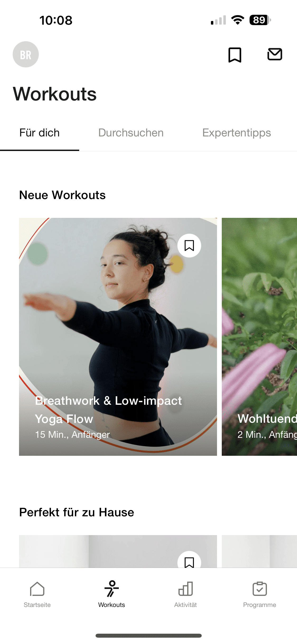Open the inbox envelope icon
This screenshot has height=644, width=297.
click(275, 54)
